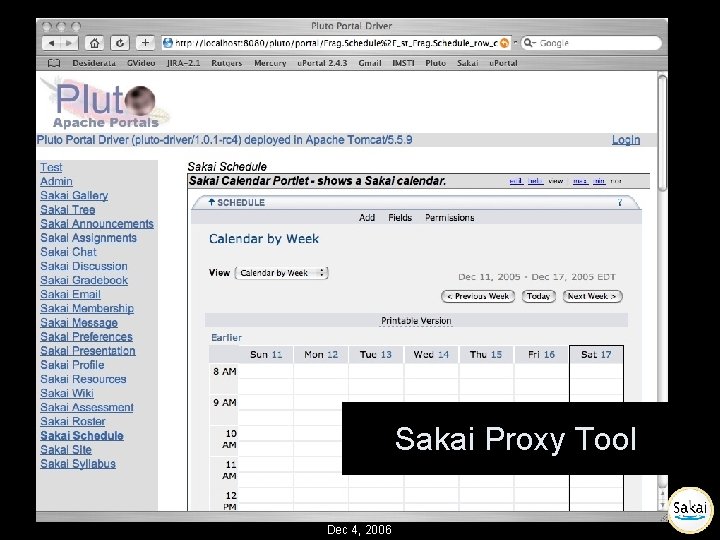The image size is (720, 540).
Task: Open the browser home page icon
Action: pos(94,43)
